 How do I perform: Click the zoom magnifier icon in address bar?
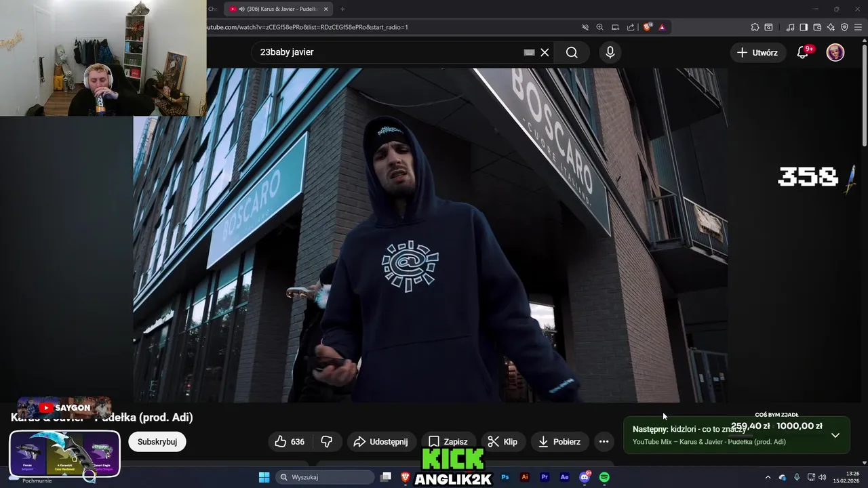point(599,27)
